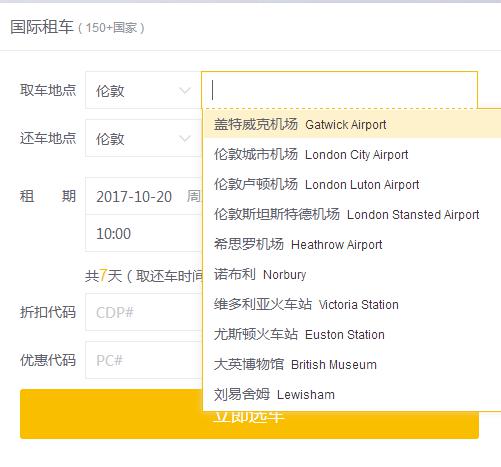
Task: Pick London Luton Airport entry
Action: coord(352,184)
